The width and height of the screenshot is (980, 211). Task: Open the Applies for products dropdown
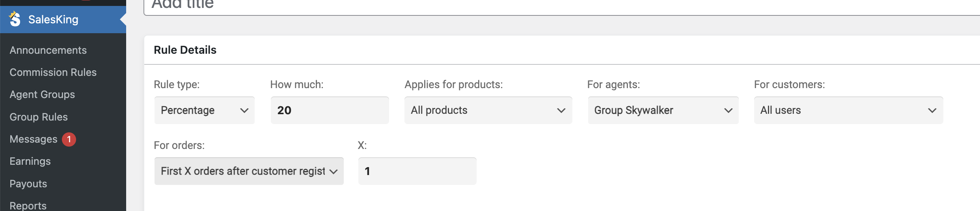pos(488,110)
